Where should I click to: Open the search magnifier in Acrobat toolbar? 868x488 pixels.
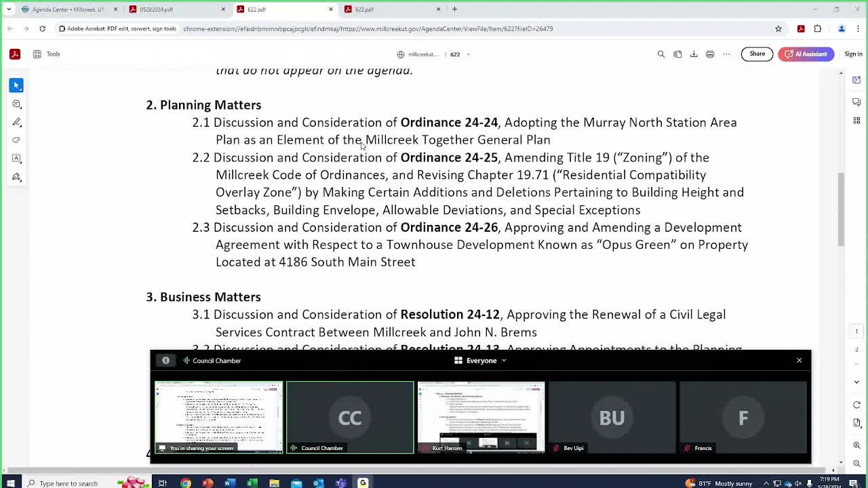point(661,54)
